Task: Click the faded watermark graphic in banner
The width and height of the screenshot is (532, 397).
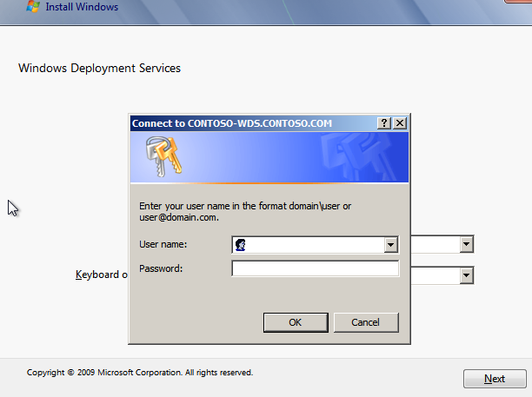Action: (x=356, y=156)
